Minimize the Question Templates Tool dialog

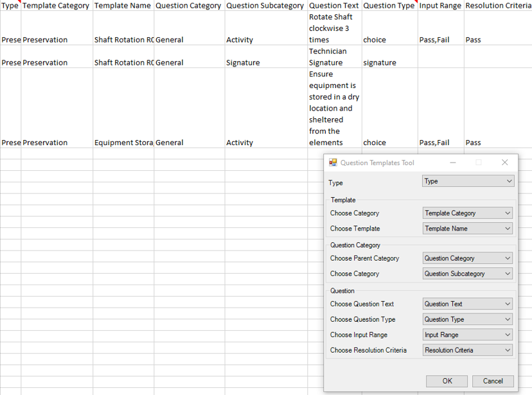click(x=452, y=162)
